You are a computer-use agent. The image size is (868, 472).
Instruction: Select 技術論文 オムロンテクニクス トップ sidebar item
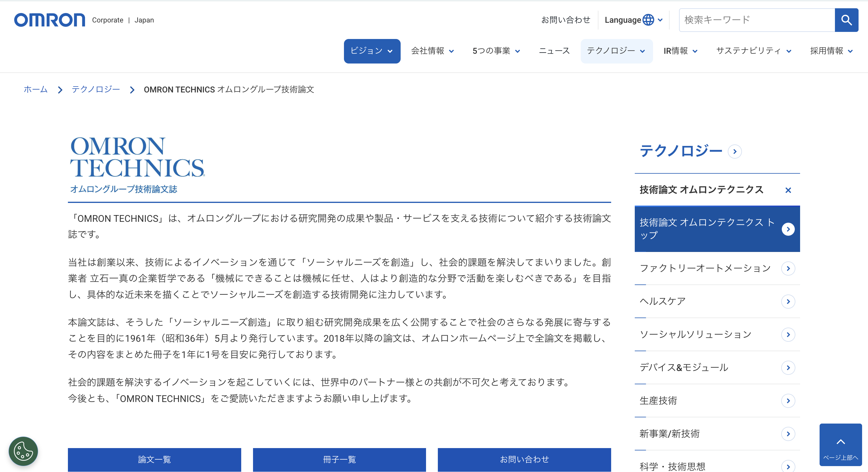(x=717, y=229)
